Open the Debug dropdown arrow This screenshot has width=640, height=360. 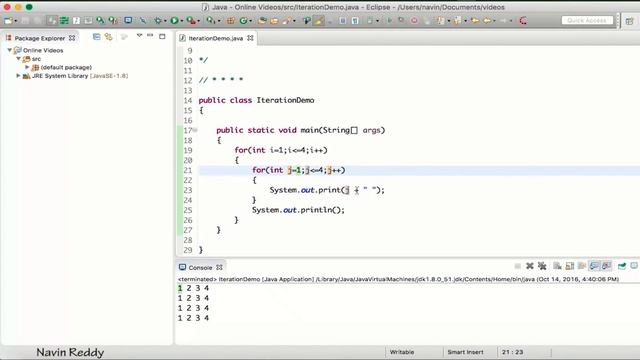coord(165,21)
